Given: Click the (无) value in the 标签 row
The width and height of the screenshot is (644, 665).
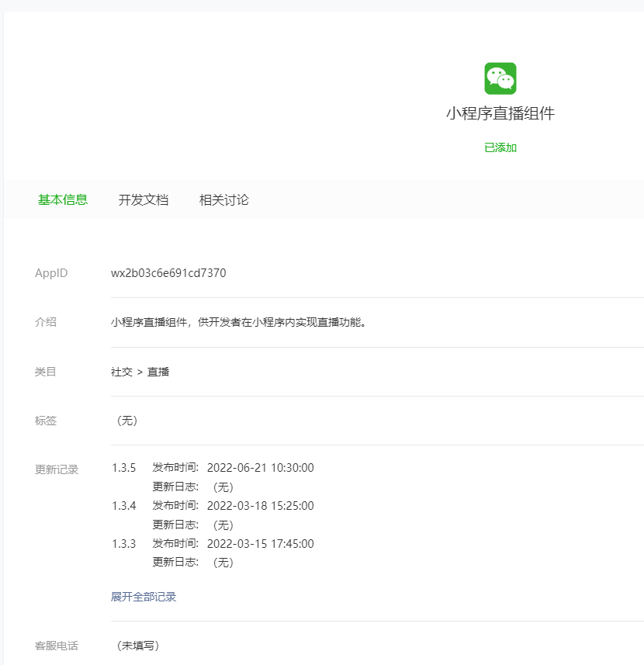Looking at the screenshot, I should pyautogui.click(x=126, y=421).
